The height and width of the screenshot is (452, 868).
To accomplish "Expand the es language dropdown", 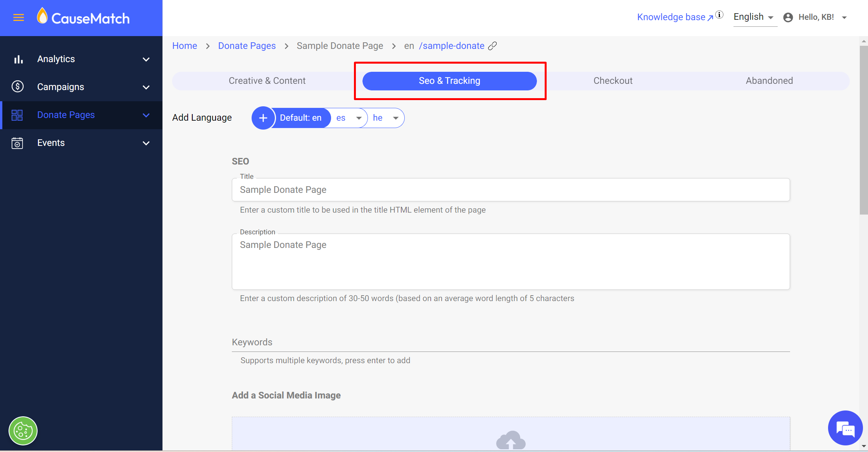I will click(359, 118).
